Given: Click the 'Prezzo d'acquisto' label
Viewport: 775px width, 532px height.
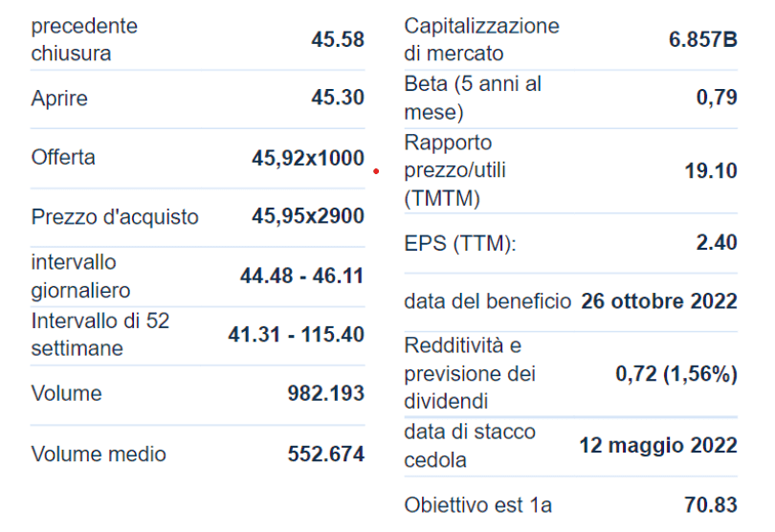Looking at the screenshot, I should click(x=115, y=217).
